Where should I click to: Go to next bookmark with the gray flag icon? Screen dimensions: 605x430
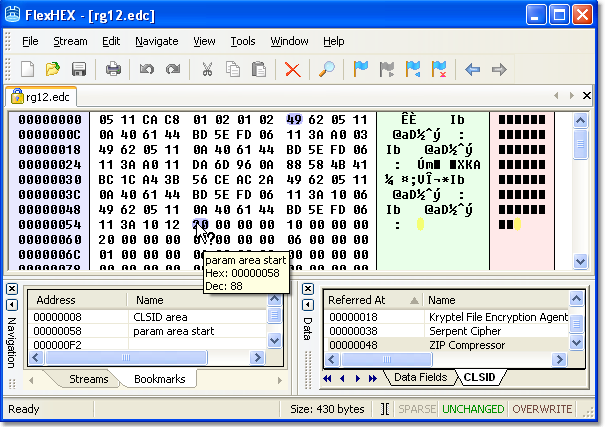[387, 69]
